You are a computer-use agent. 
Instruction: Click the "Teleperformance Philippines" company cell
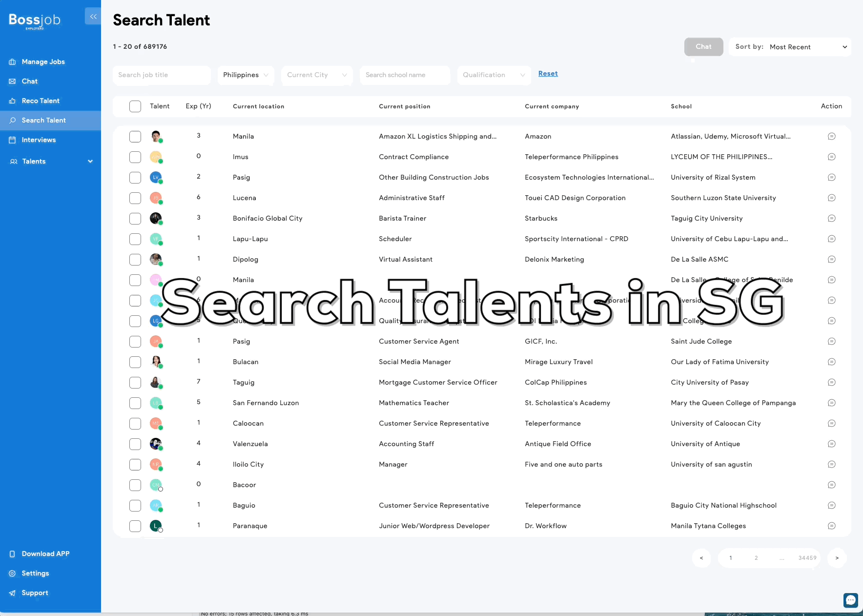[x=571, y=157]
